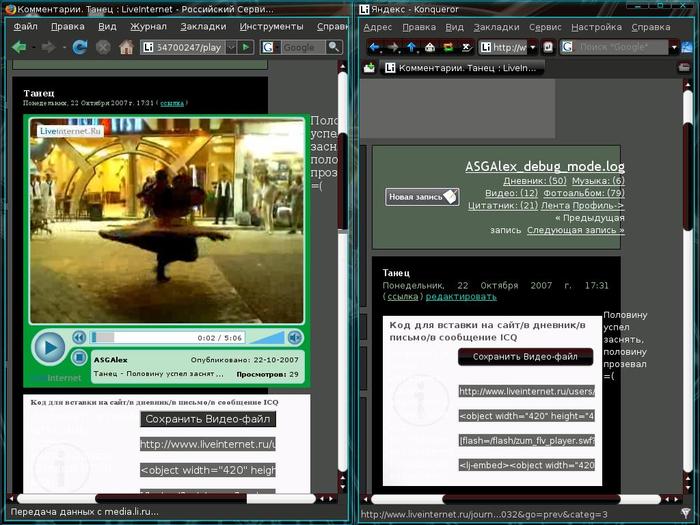Expand Konqueror search bar dropdown arrow
This screenshot has width=700, height=525.
[674, 47]
